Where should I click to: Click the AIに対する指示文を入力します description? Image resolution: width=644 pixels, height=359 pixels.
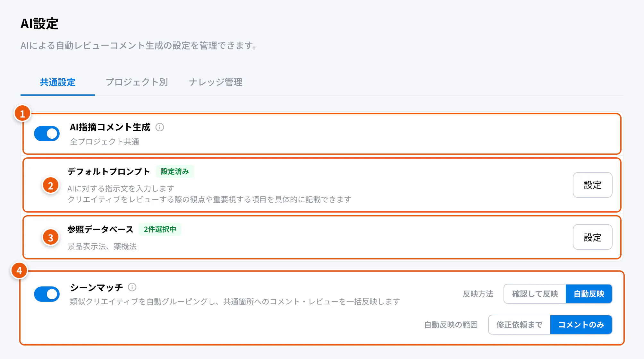click(x=121, y=188)
